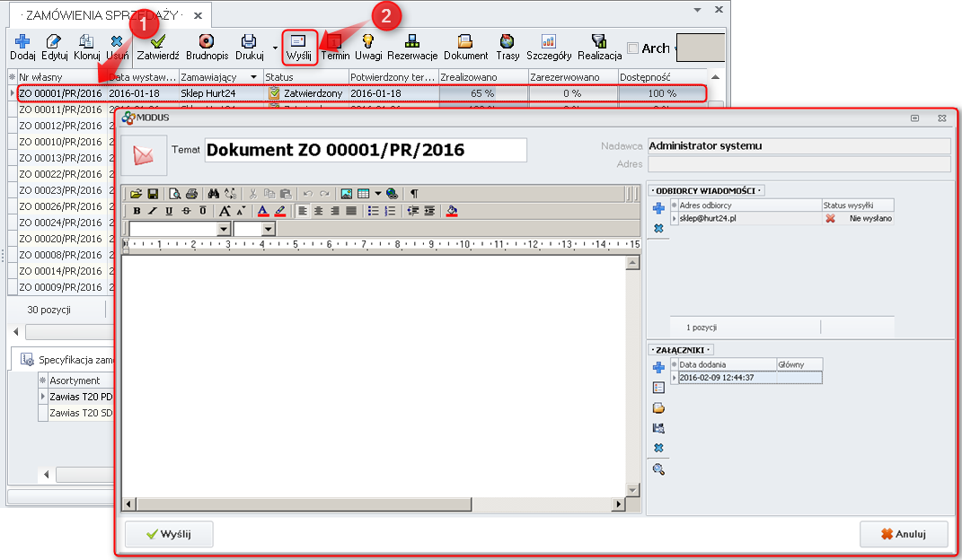962x560 pixels.
Task: Click the Realizacja toolbar icon
Action: point(596,48)
